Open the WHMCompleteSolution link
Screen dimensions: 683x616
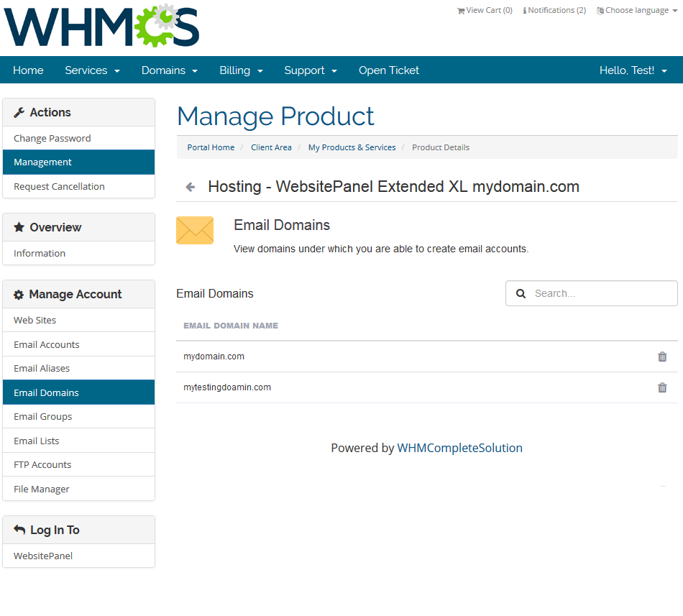point(459,448)
